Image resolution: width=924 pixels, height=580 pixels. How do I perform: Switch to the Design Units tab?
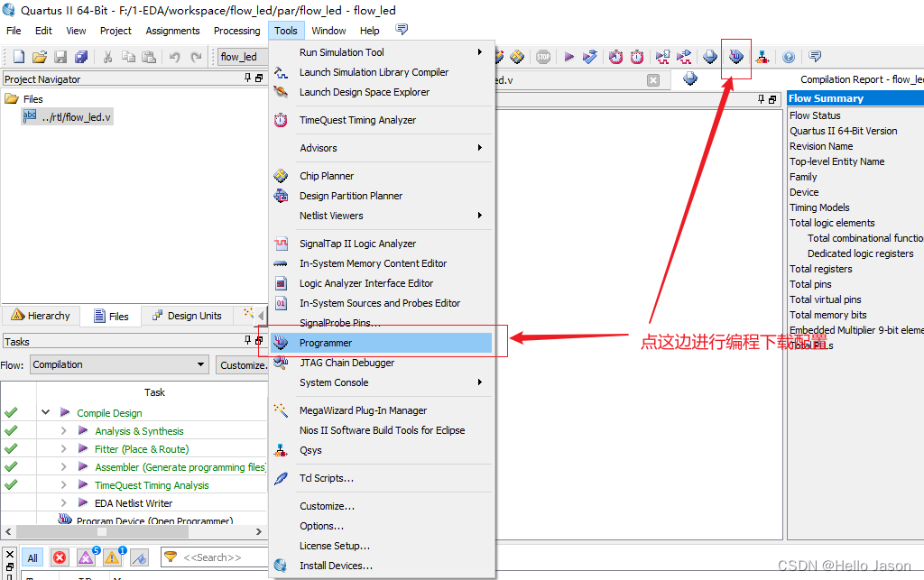tap(187, 316)
